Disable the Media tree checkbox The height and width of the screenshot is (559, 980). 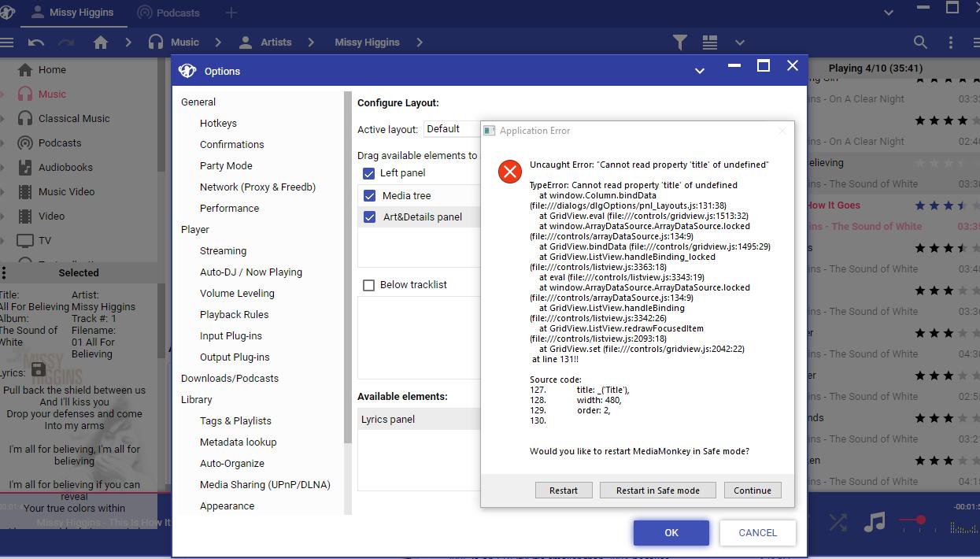[x=369, y=195]
